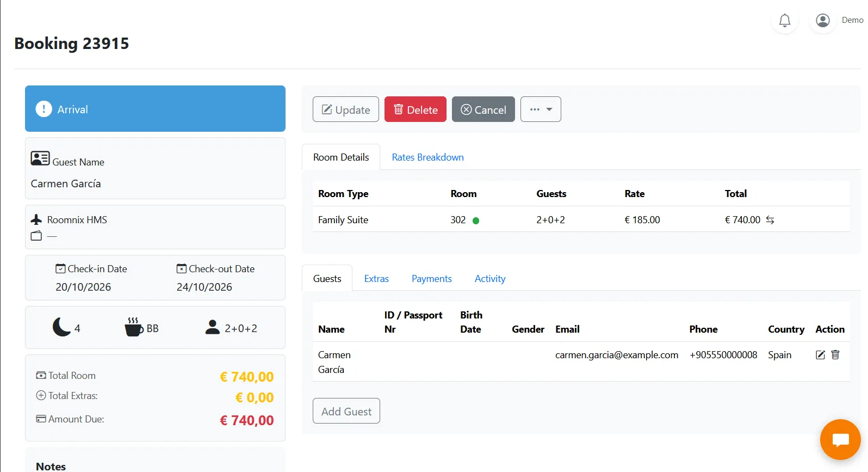Click the room total swap arrows icon
868x472 pixels.
point(770,220)
